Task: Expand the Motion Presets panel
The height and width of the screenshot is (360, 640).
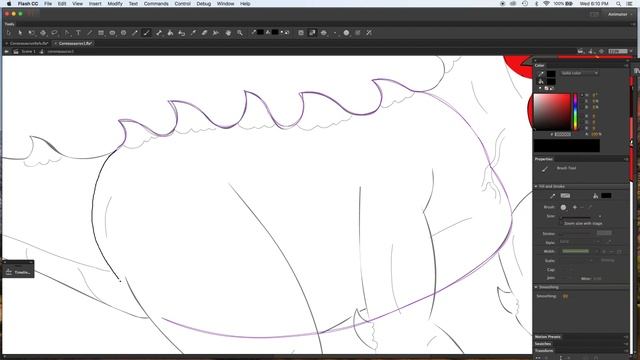Action: pyautogui.click(x=548, y=337)
